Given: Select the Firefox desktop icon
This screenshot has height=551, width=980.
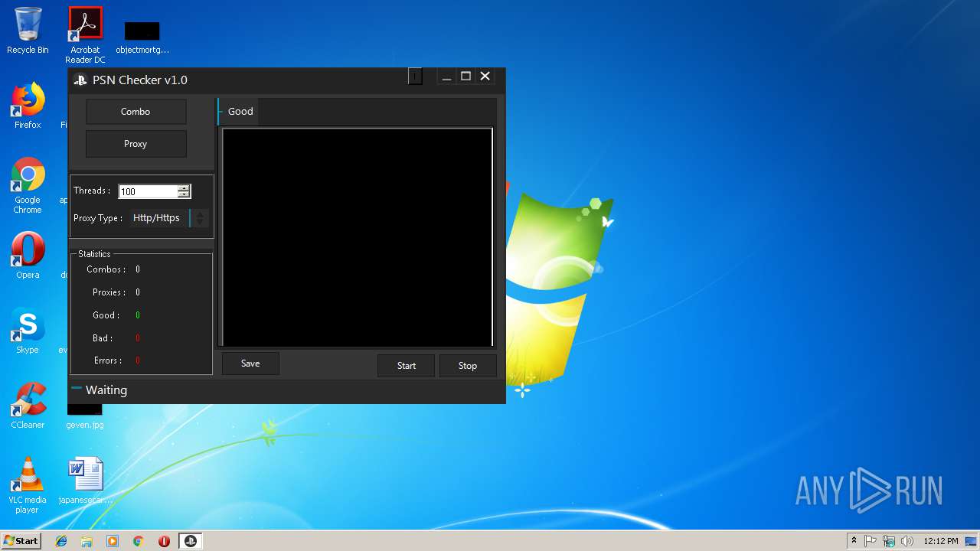Looking at the screenshot, I should click(x=28, y=106).
